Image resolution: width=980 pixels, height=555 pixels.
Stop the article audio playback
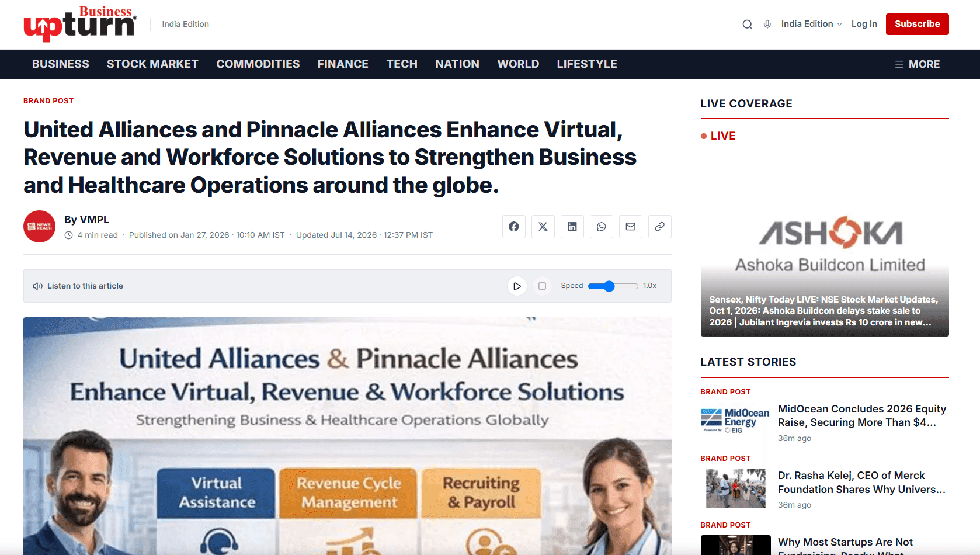tap(542, 286)
